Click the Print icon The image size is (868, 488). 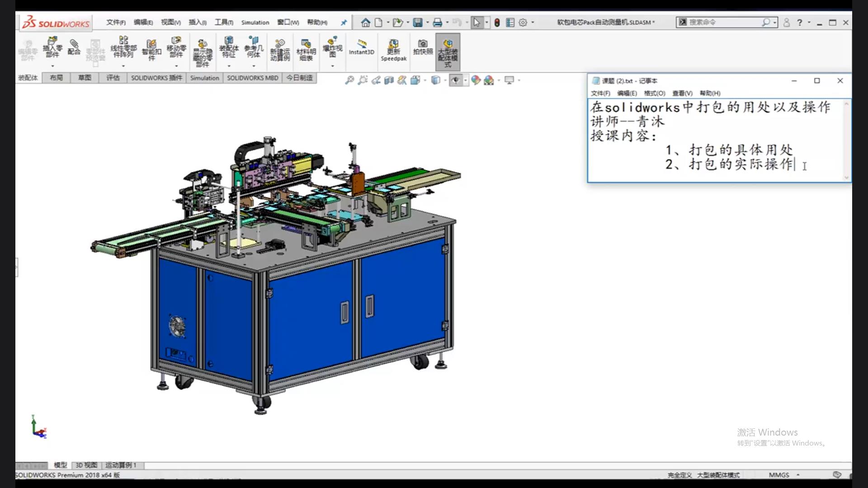tap(437, 22)
